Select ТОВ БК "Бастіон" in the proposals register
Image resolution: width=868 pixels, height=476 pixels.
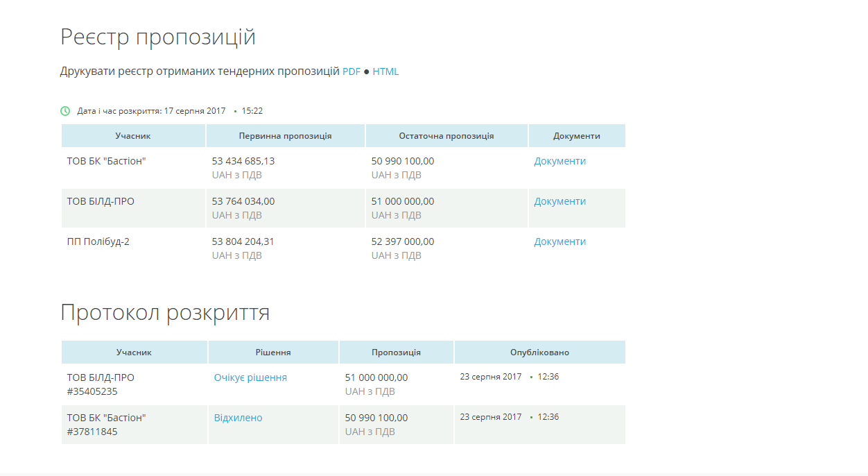(x=106, y=161)
